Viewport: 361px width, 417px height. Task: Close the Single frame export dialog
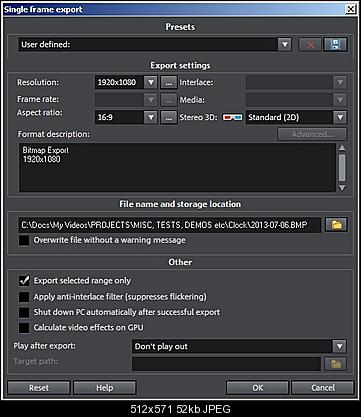(350, 9)
